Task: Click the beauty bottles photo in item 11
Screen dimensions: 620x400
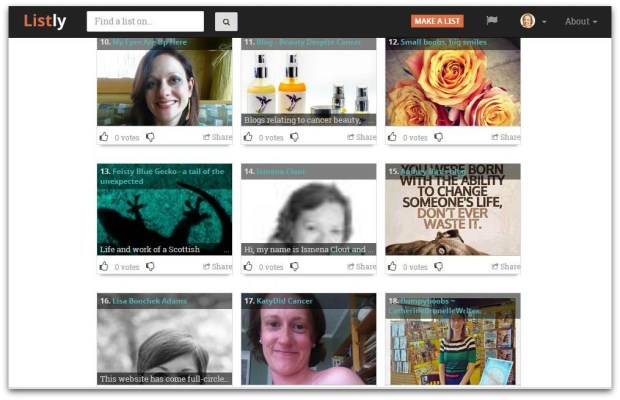Action: tap(308, 81)
